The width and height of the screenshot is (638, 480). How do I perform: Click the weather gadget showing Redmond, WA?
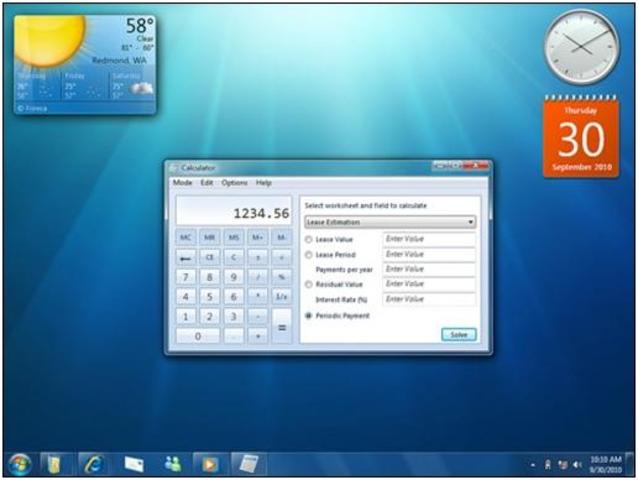pos(84,65)
